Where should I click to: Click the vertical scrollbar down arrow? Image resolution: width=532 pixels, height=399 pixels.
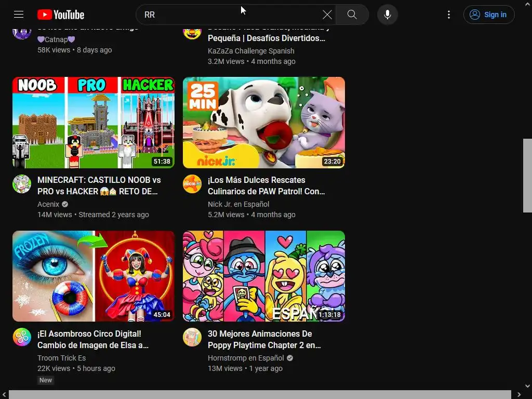[527, 386]
